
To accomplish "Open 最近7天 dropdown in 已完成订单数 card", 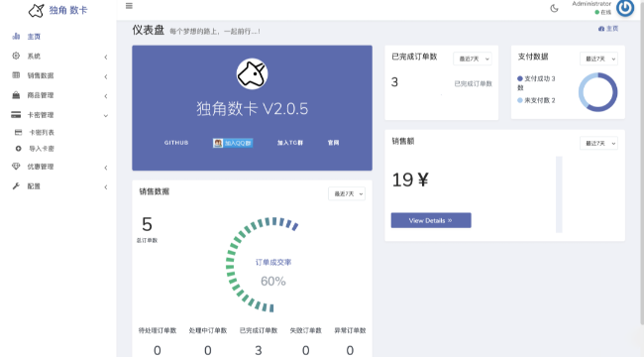I will click(473, 59).
